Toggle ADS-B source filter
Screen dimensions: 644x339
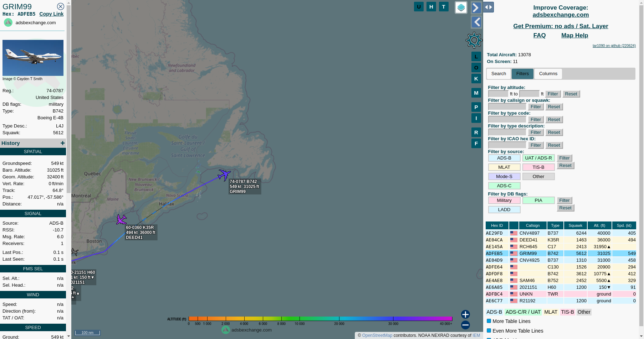coord(504,158)
